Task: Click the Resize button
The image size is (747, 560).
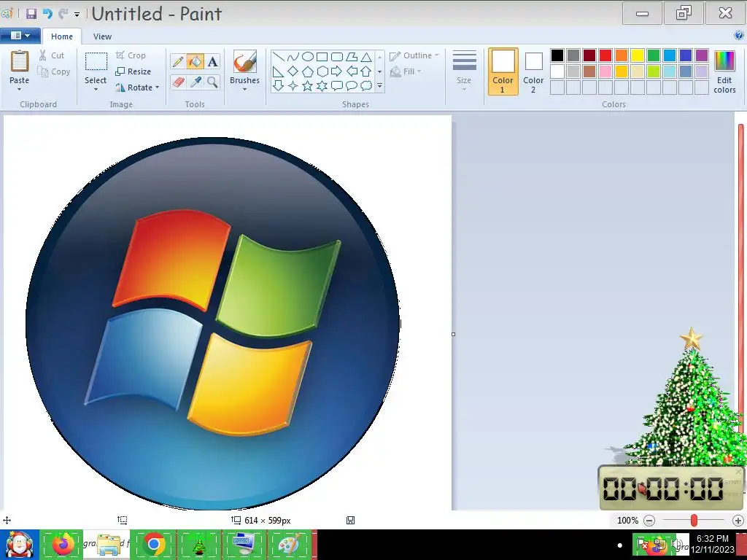Action: 133,71
